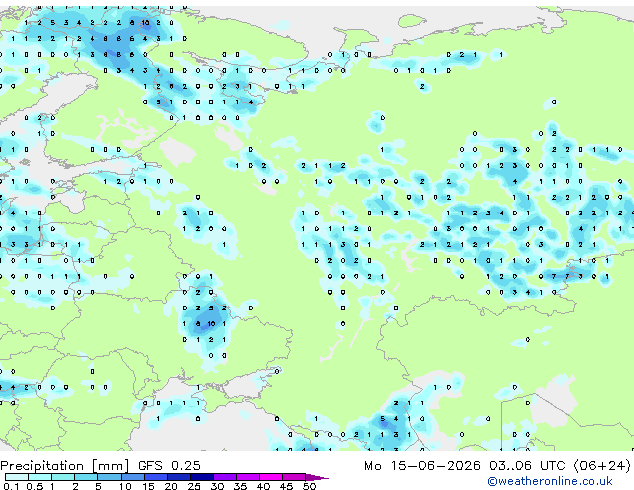Click the legend value '25'
634x490 pixels.
(194, 486)
